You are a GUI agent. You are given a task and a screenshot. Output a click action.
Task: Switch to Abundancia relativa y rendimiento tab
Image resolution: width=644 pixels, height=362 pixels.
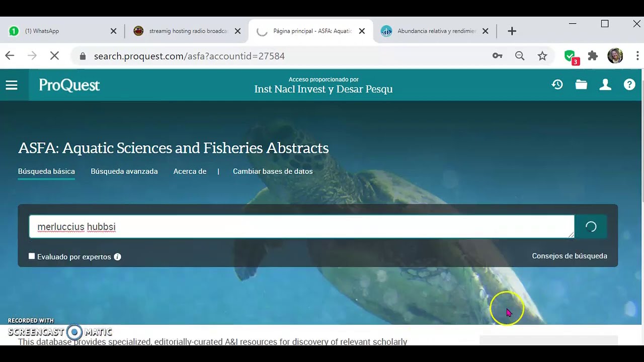[x=434, y=31]
